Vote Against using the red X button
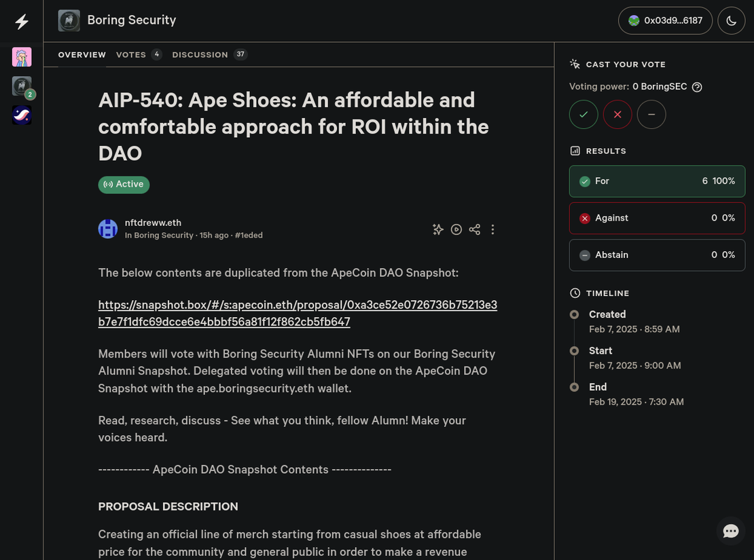The height and width of the screenshot is (560, 754). pyautogui.click(x=617, y=115)
